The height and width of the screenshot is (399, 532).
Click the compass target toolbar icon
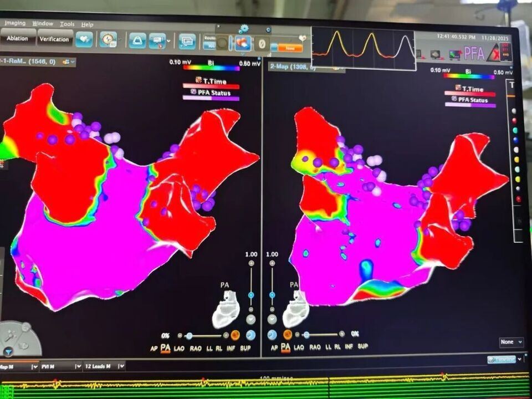click(108, 39)
